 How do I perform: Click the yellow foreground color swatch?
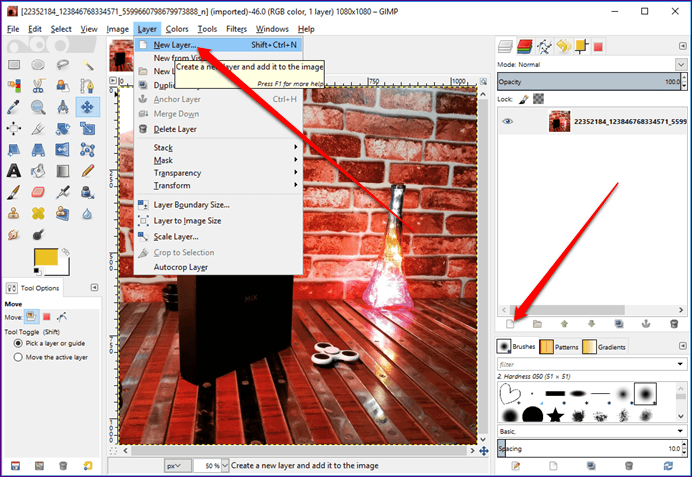coord(46,257)
